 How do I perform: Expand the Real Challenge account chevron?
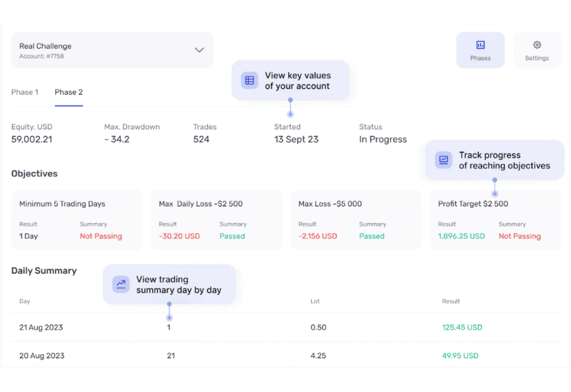click(x=199, y=50)
